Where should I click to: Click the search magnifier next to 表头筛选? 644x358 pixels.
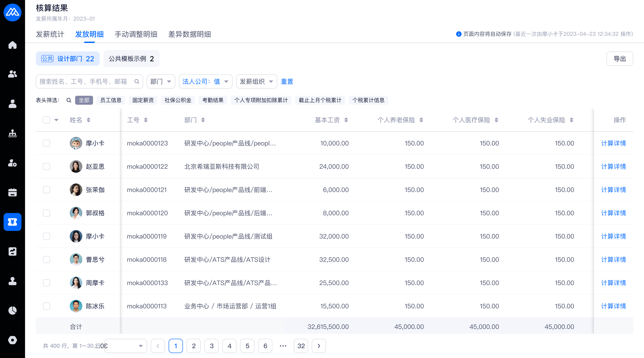69,100
